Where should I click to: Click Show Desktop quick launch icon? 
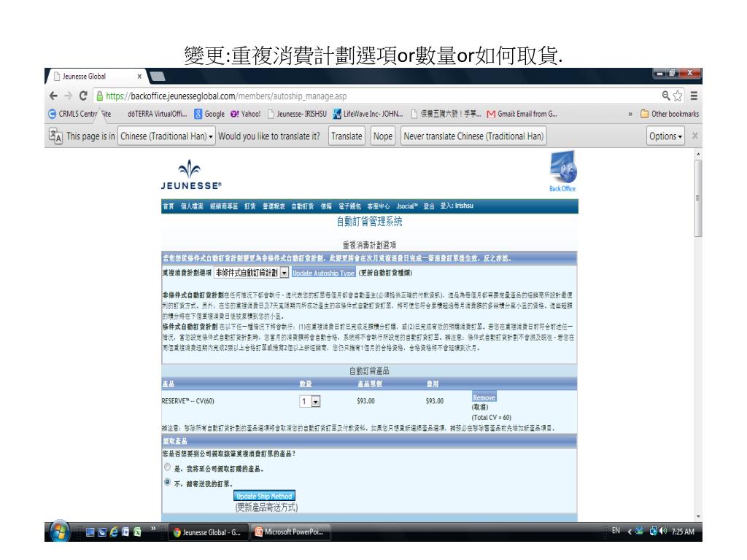click(x=90, y=532)
